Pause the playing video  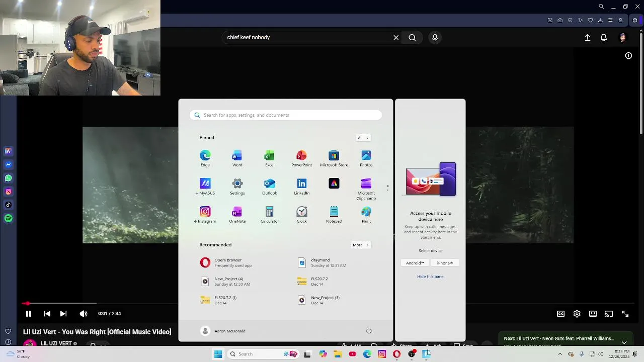tap(28, 314)
